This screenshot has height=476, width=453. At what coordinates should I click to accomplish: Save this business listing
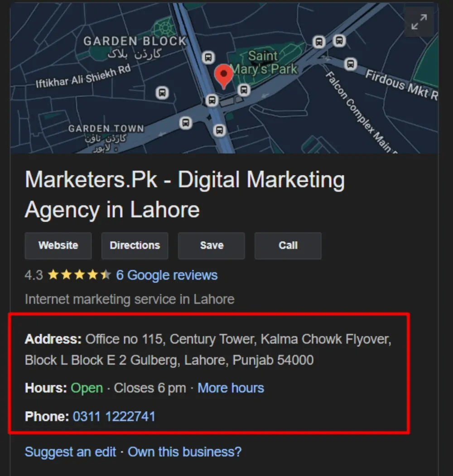pos(212,246)
